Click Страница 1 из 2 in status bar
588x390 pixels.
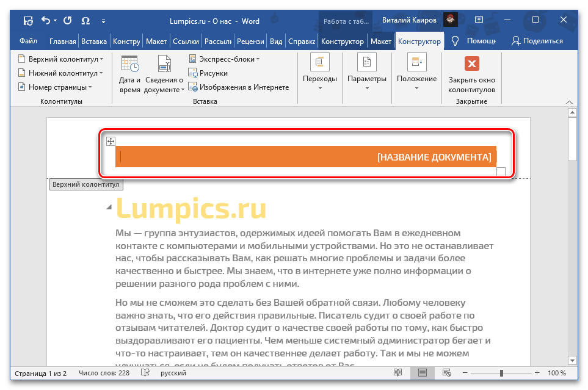(40, 373)
